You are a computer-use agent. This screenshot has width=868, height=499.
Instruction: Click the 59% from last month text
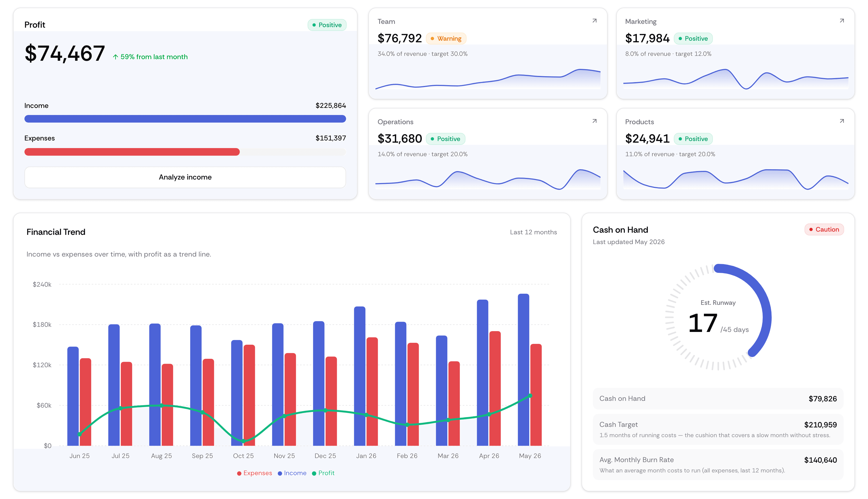pyautogui.click(x=154, y=57)
